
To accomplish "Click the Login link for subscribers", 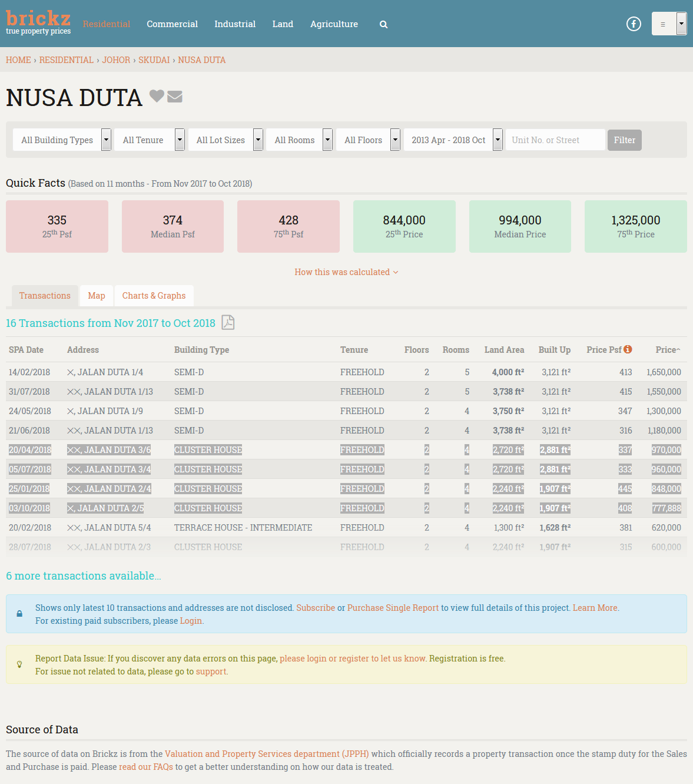I will (191, 621).
